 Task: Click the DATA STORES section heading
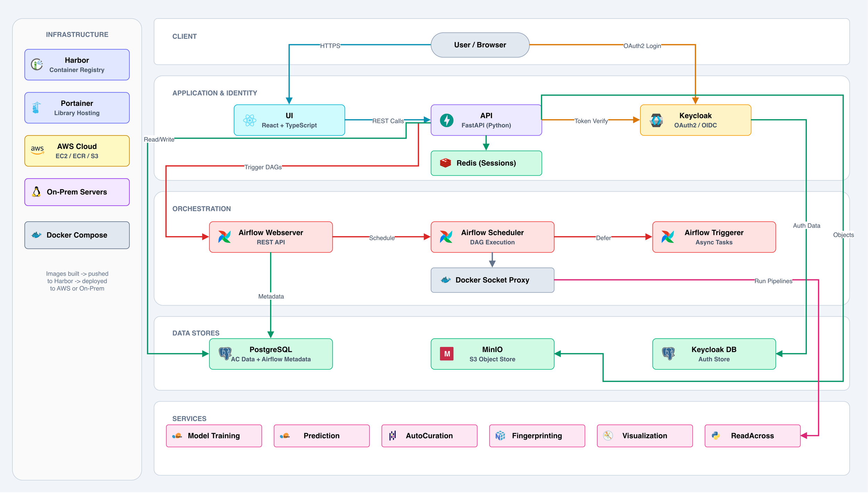point(196,333)
